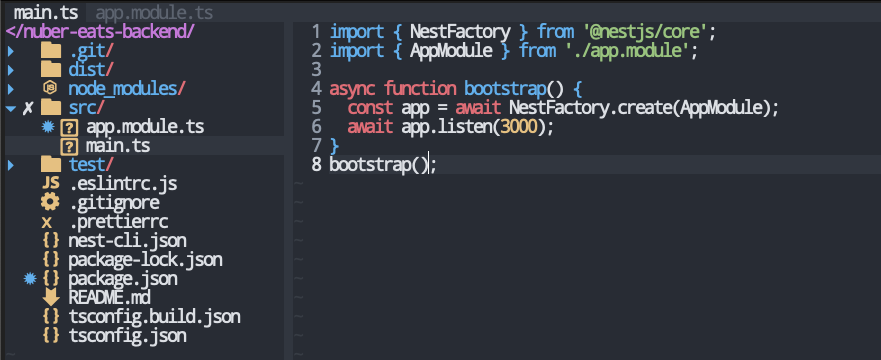The height and width of the screenshot is (360, 881).
Task: Click the .git folder icon
Action: [51, 51]
